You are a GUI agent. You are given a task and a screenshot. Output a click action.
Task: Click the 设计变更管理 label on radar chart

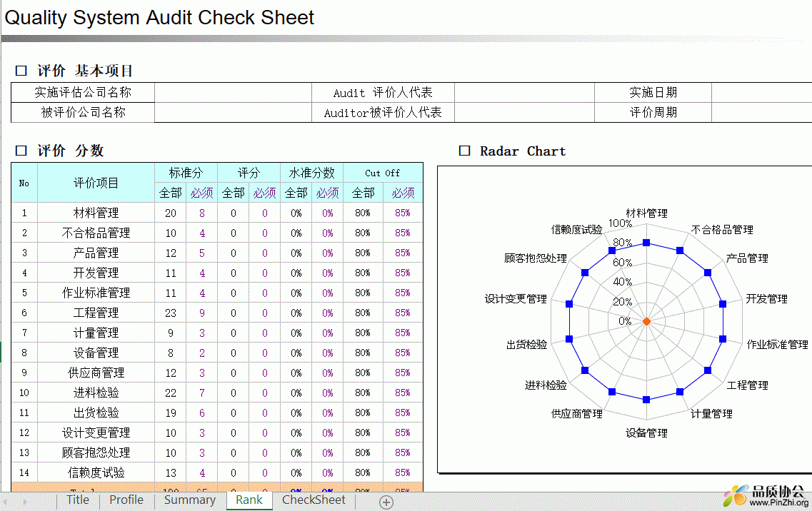(x=516, y=299)
